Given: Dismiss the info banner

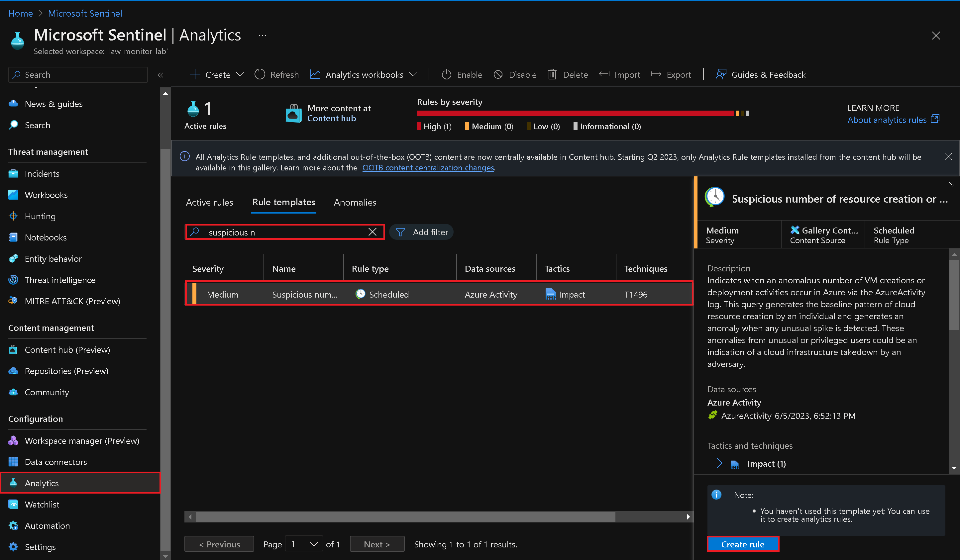Looking at the screenshot, I should (x=949, y=157).
